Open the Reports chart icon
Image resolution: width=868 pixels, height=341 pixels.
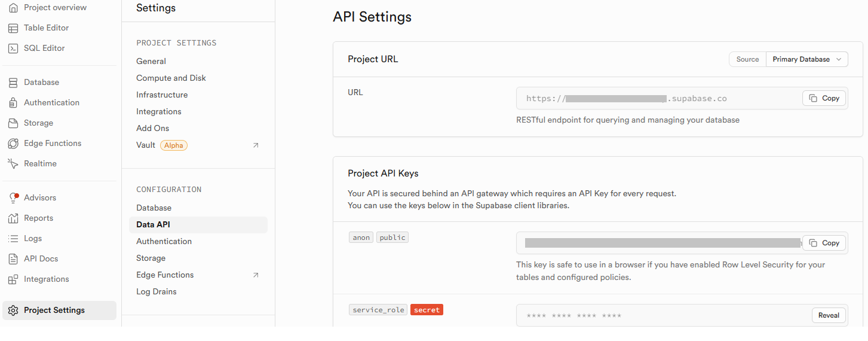(x=13, y=218)
